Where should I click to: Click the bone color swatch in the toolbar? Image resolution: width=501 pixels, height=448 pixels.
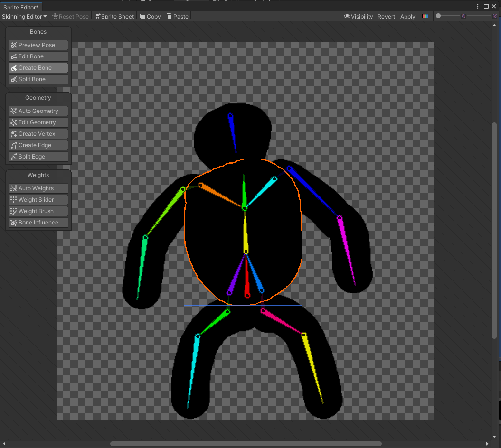click(x=425, y=16)
